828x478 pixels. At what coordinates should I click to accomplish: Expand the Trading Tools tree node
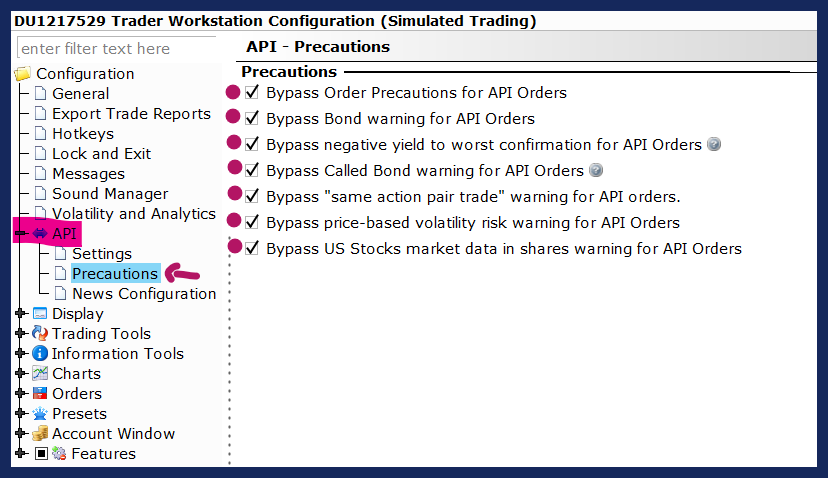click(x=21, y=334)
